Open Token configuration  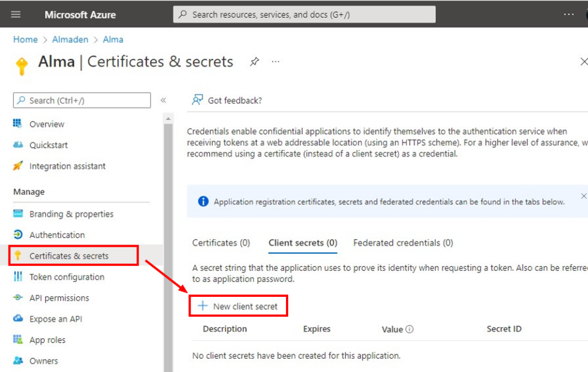point(66,277)
